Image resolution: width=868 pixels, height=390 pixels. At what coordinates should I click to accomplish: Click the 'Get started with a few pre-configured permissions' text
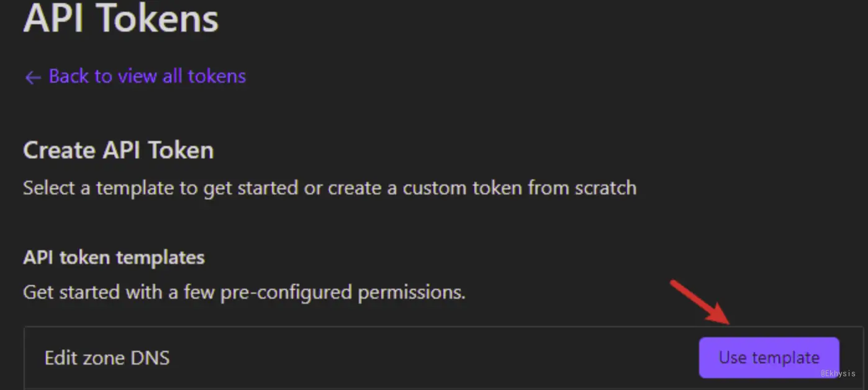pyautogui.click(x=245, y=292)
